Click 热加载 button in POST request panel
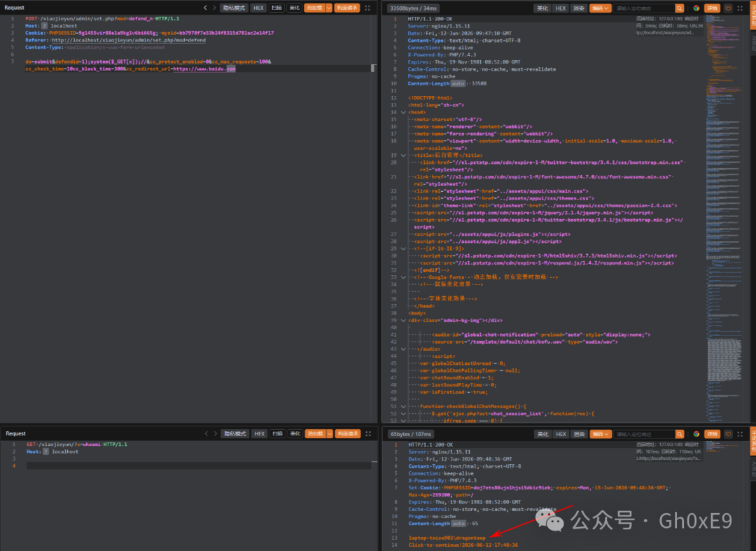756x551 pixels. (315, 8)
